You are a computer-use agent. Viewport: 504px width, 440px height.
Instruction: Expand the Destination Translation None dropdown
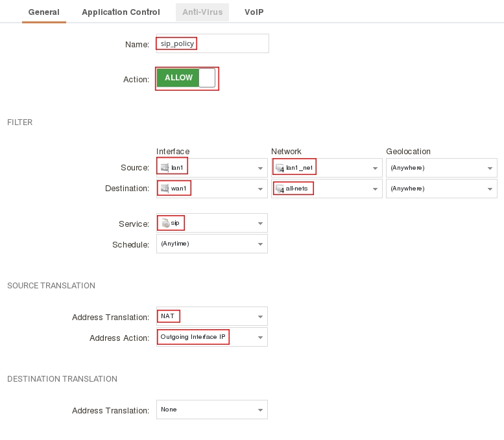click(x=260, y=410)
